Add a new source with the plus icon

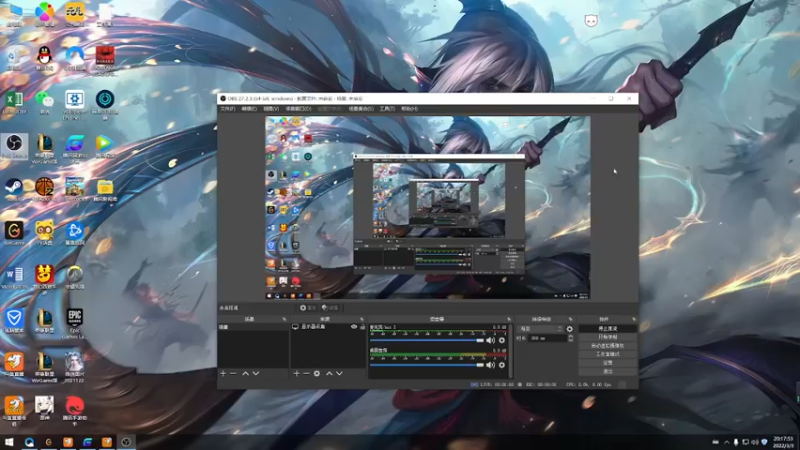296,373
